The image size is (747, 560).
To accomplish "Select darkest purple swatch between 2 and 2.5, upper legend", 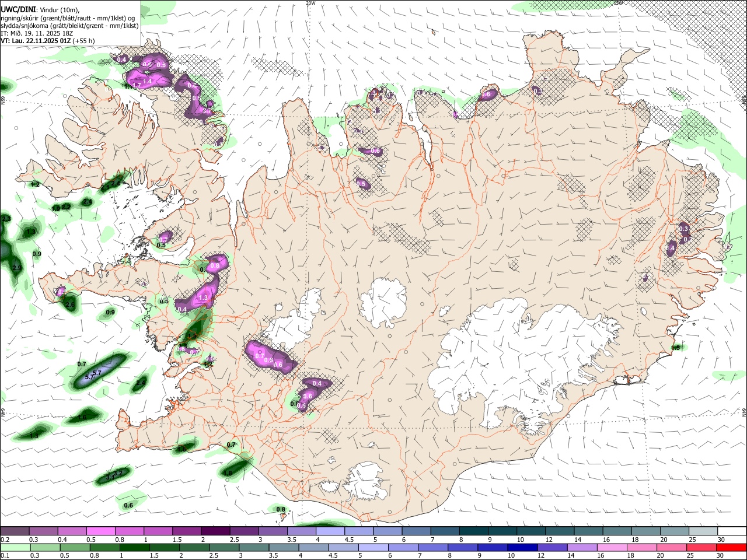I will (x=215, y=531).
